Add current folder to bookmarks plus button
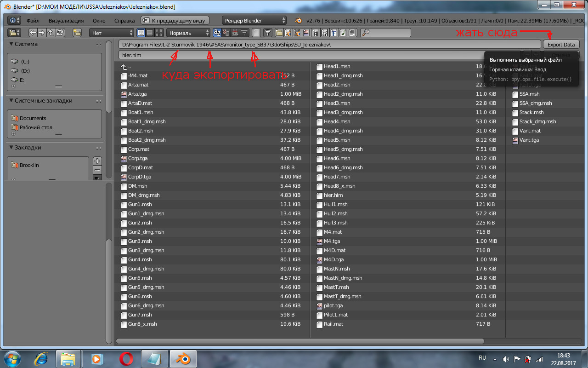588x368 pixels. pyautogui.click(x=97, y=161)
